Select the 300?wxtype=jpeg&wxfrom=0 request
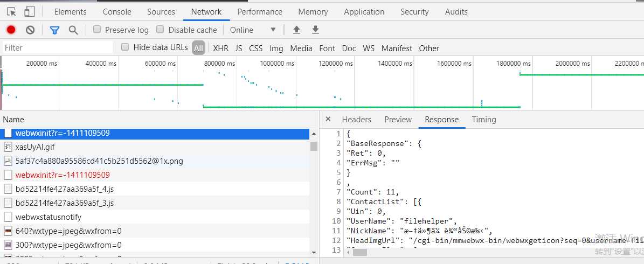Viewport: 644px width, 264px height. pos(155,245)
